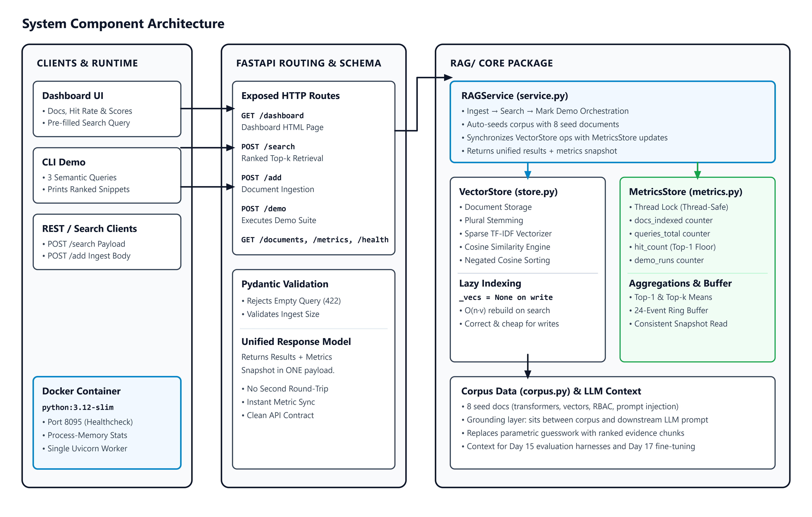The image size is (812, 517).
Task: Click the Docker Container title
Action: [x=81, y=391]
